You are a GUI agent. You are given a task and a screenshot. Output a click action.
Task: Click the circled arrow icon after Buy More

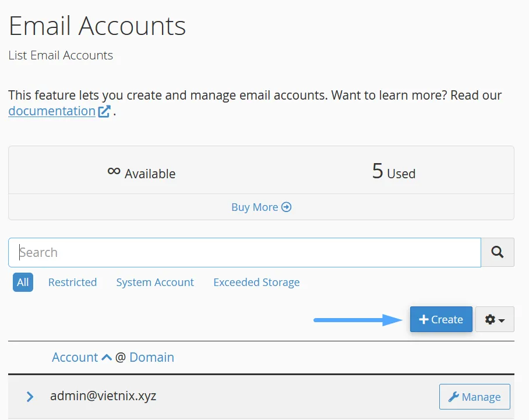(287, 207)
